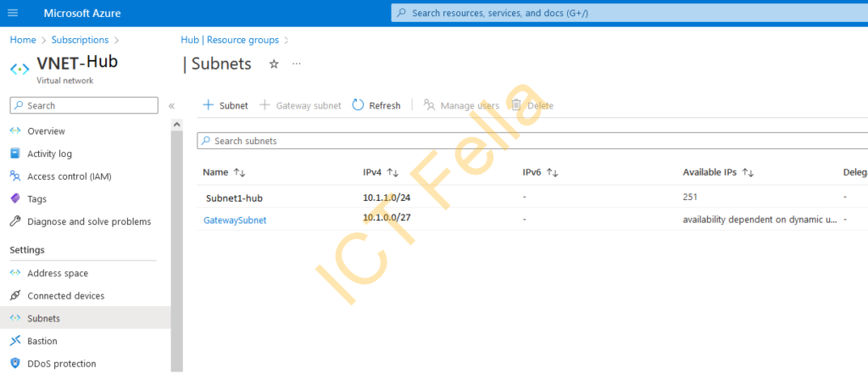This screenshot has height=374, width=868.
Task: Click the magnifier in sidebar Search box
Action: tap(19, 105)
